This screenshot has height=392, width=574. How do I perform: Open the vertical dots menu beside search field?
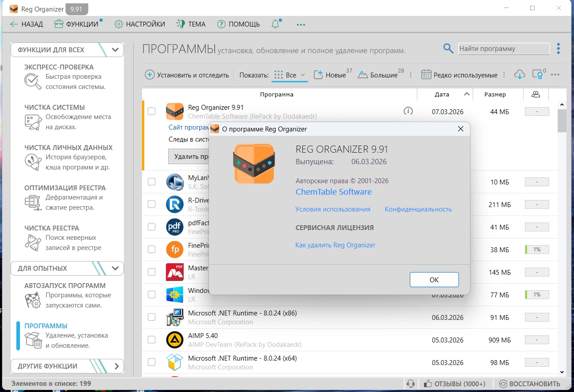[559, 49]
